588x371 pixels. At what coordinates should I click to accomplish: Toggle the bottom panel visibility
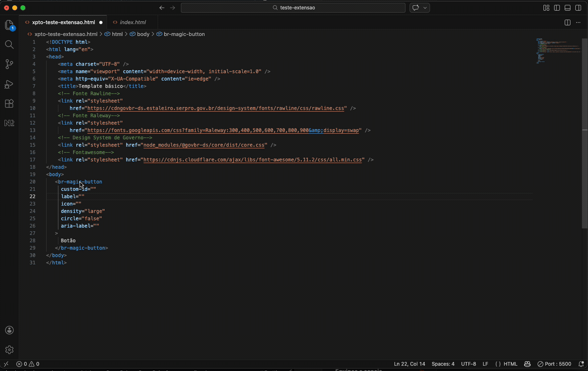[x=568, y=8]
